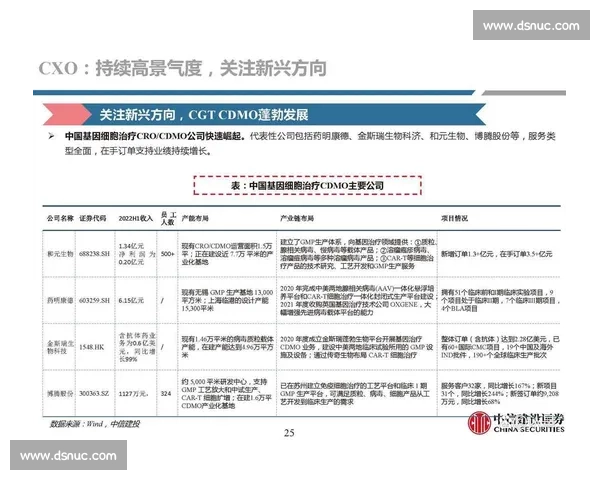The width and height of the screenshot is (600, 480).
Task: Click project cell '拥有51个临床前和I期临床实验项目'
Action: coord(500,300)
